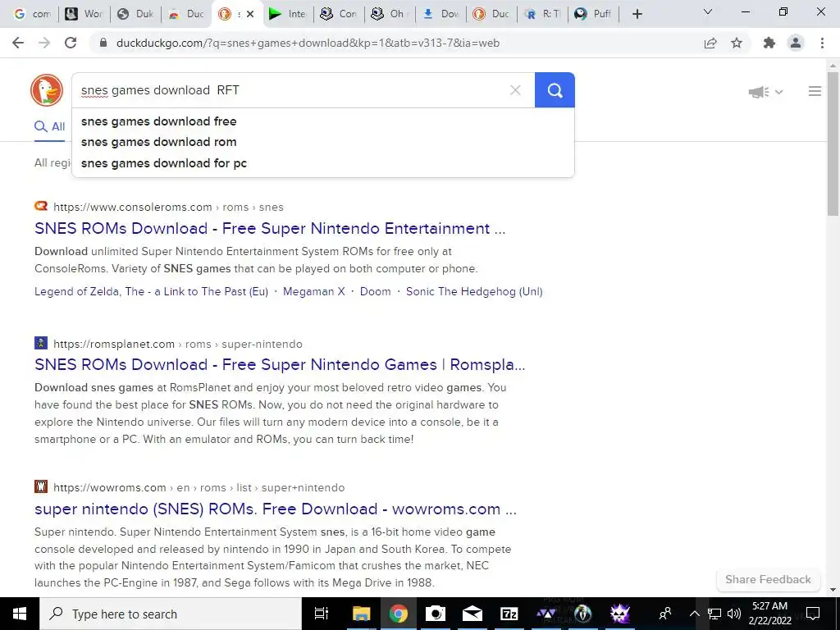Open 'Legend of Zelda, The - a Link to The Past (Eu)' sitelink
Image resolution: width=840 pixels, height=630 pixels.
[x=151, y=291]
